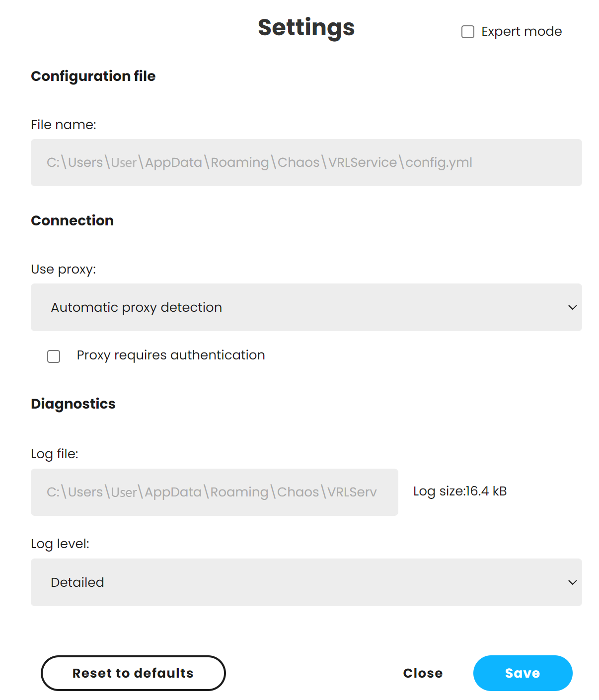599x700 pixels.
Task: Click the Expert mode label text
Action: [522, 31]
